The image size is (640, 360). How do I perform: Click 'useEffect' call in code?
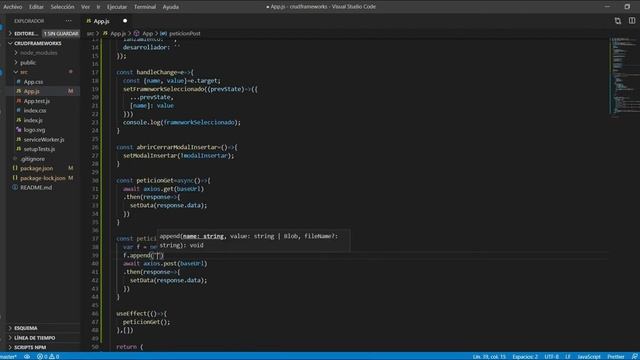(x=131, y=313)
